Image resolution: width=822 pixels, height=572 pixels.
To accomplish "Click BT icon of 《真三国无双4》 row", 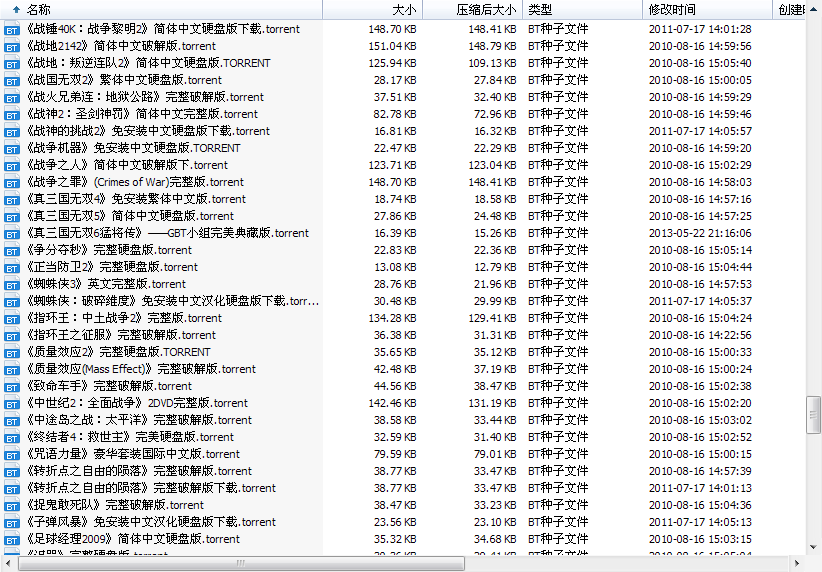I will point(12,199).
